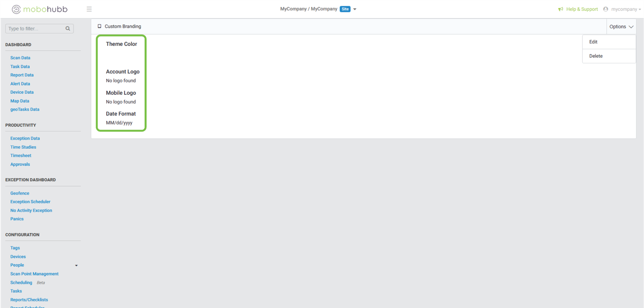Viewport: 644px width, 308px height.
Task: Open the Options dropdown
Action: click(x=621, y=27)
